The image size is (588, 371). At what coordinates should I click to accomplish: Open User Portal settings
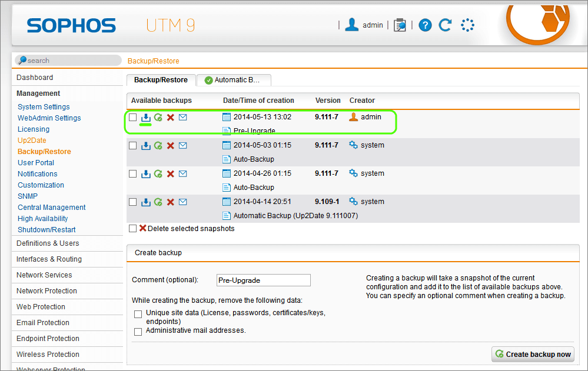tap(36, 163)
